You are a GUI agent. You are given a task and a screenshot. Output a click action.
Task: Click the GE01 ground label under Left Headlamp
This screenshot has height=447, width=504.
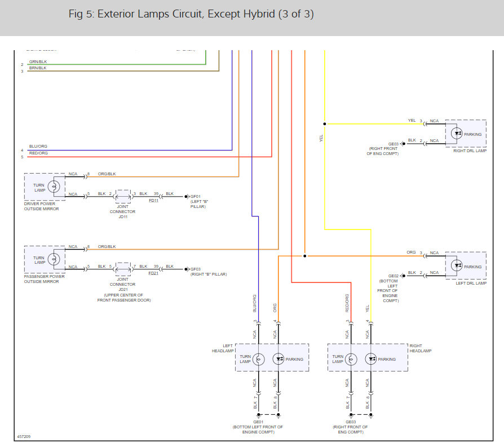point(258,422)
